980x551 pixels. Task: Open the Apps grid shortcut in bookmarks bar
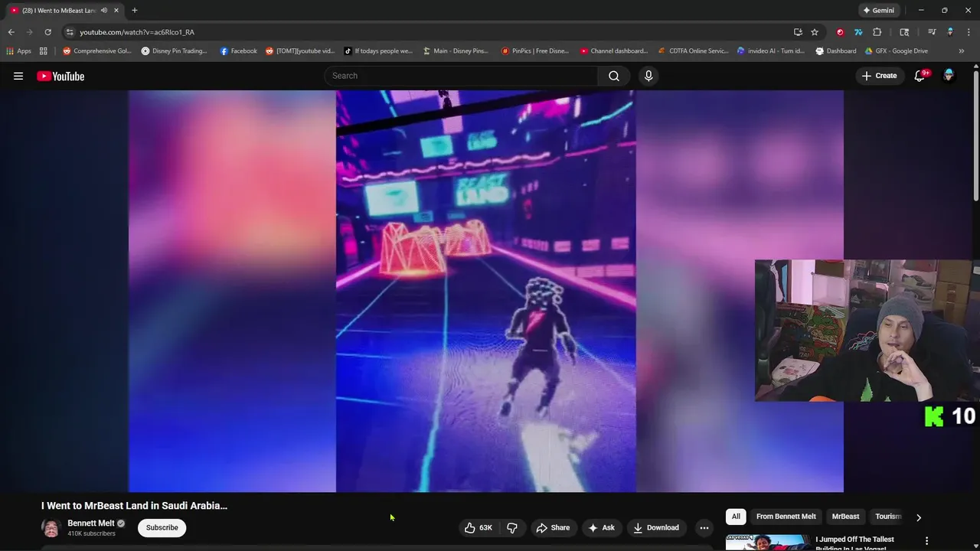[x=19, y=51]
